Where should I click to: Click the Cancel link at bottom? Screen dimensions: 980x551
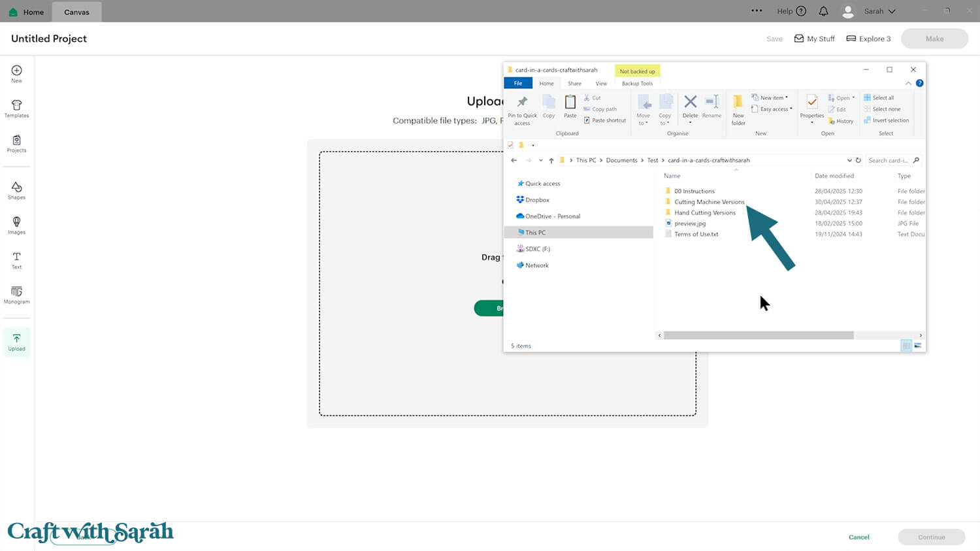pyautogui.click(x=858, y=537)
